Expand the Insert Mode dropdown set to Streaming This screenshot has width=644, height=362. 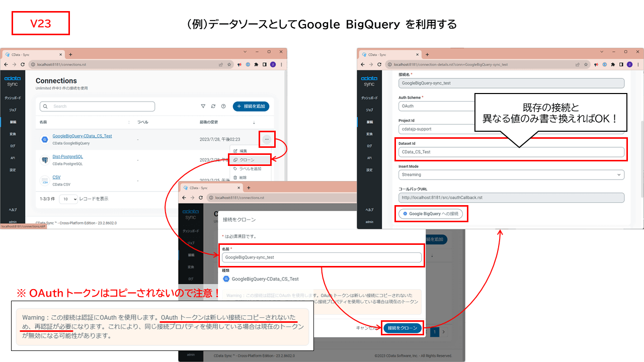[x=511, y=175]
